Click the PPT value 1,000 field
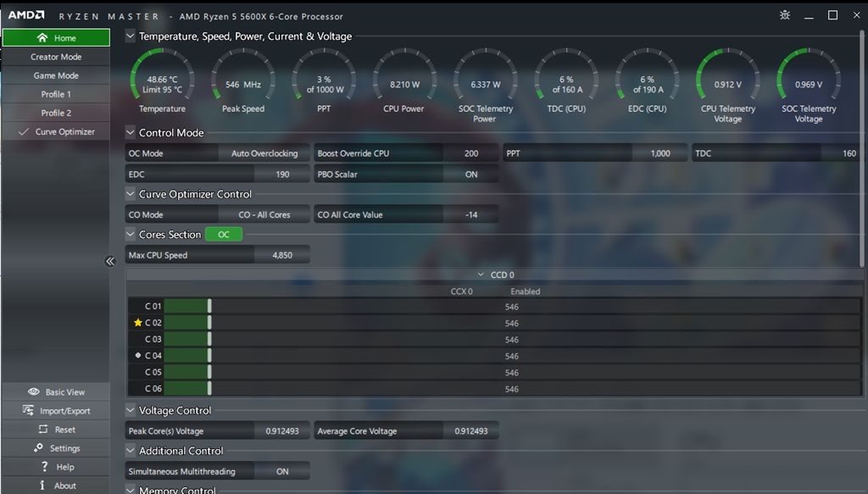The width and height of the screenshot is (868, 494). [x=659, y=153]
